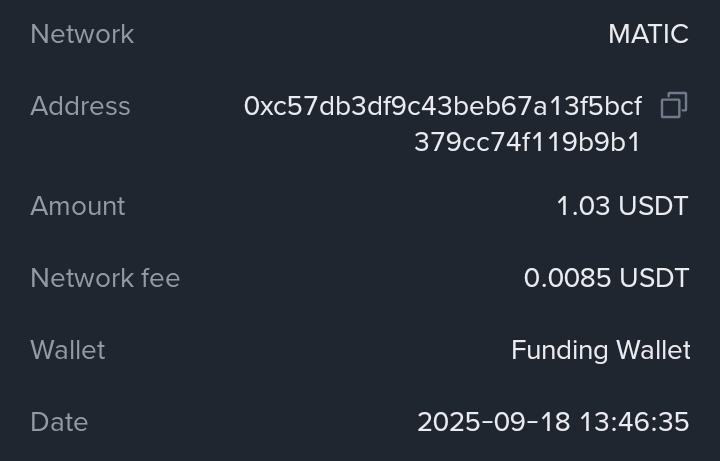Click the Amount label
720x461 pixels.
(x=78, y=206)
